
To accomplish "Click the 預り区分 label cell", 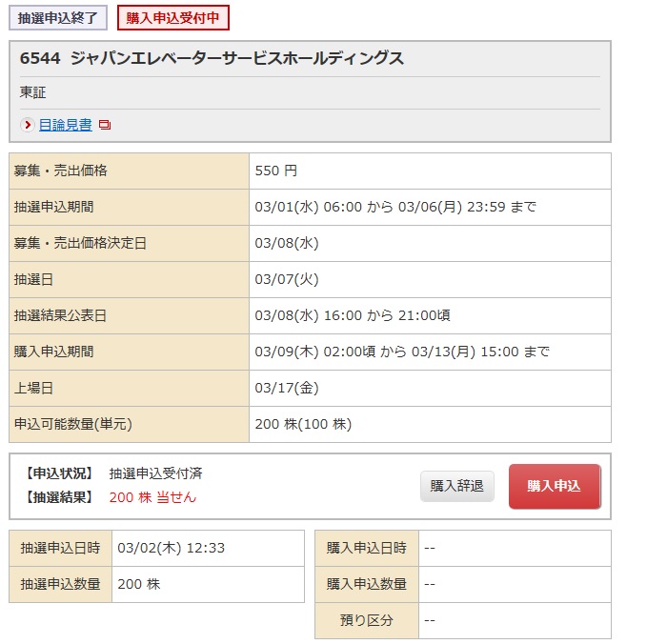I will coord(367,620).
